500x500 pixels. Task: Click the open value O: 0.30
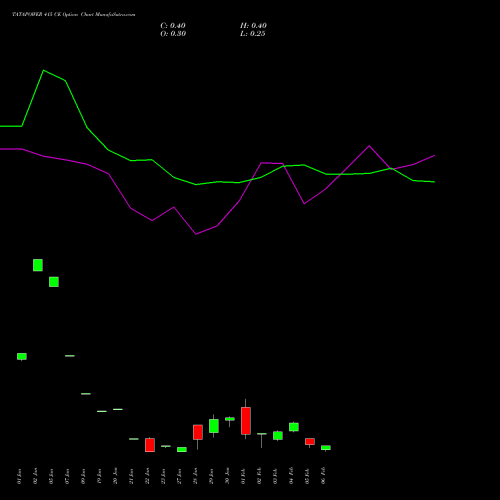click(x=173, y=34)
